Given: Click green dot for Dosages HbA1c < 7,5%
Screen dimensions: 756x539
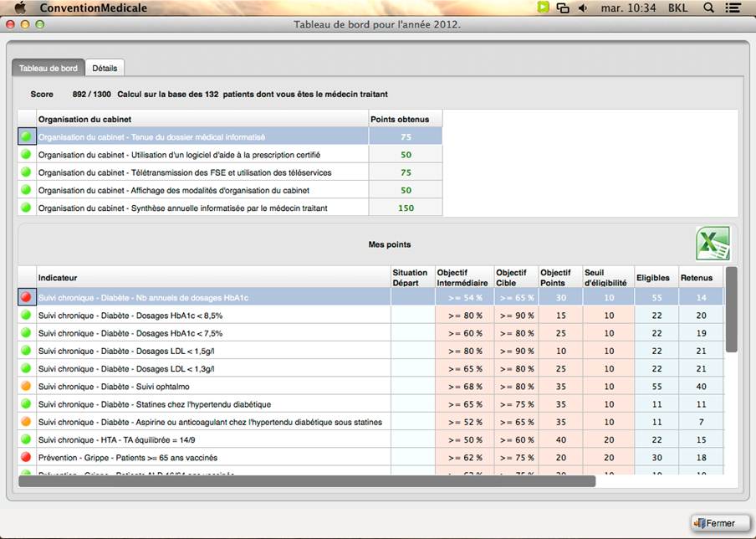Looking at the screenshot, I should point(27,332).
